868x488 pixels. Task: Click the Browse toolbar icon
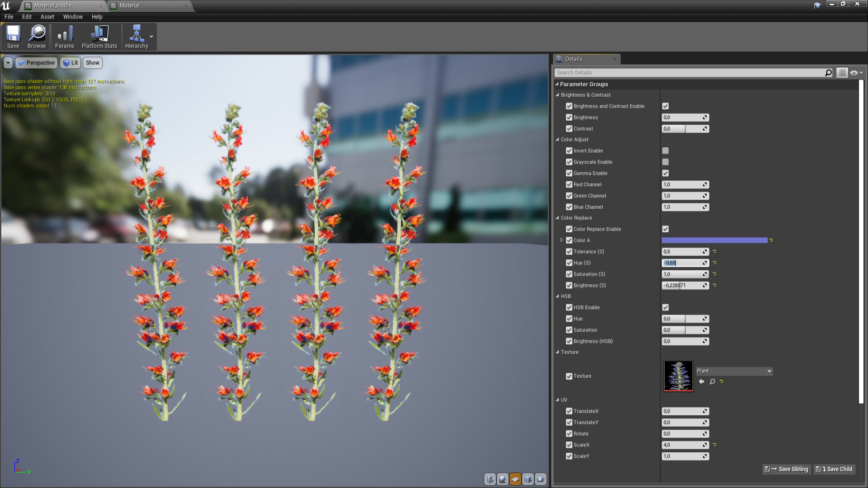click(x=37, y=36)
